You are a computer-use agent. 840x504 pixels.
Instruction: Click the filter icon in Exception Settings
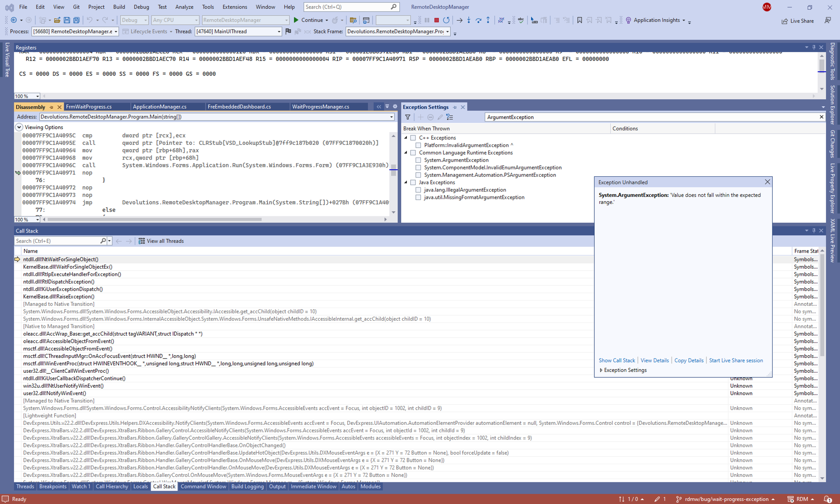(408, 117)
